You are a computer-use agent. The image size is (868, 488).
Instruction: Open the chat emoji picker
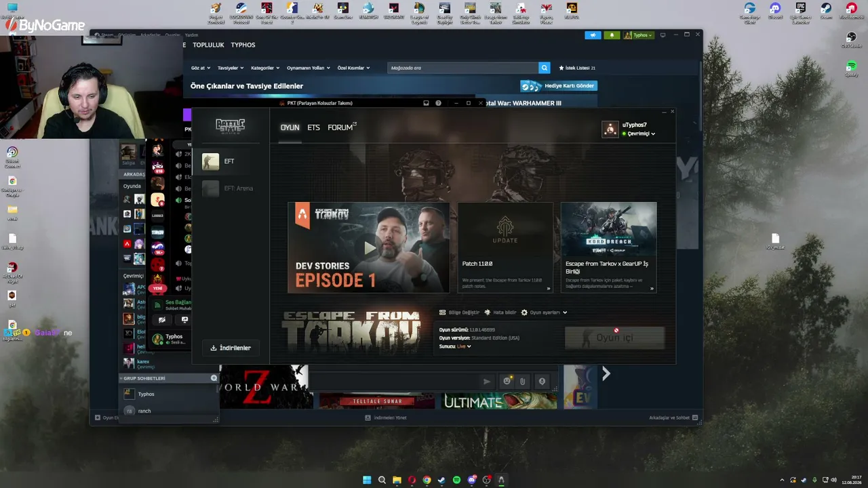click(507, 382)
